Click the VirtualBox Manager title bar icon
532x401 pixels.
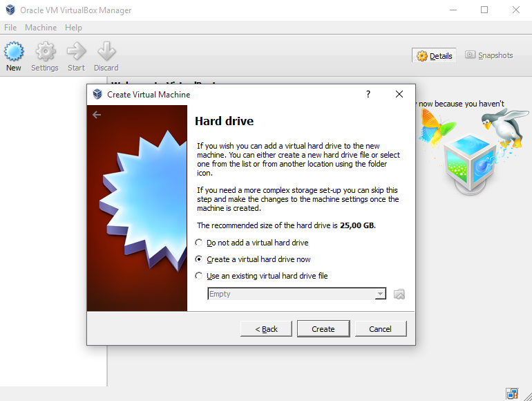[10, 10]
